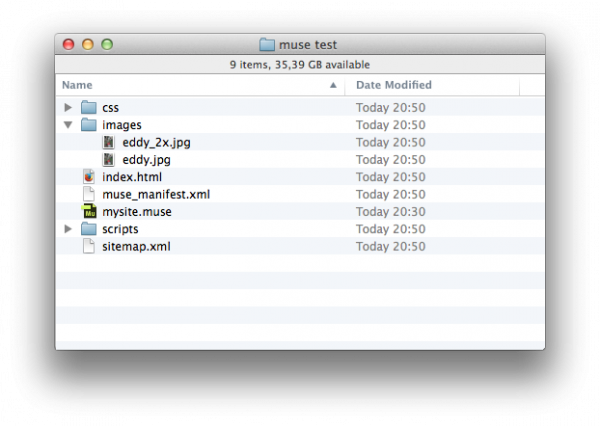Click the muse_manifest.xml document icon

[x=89, y=194]
